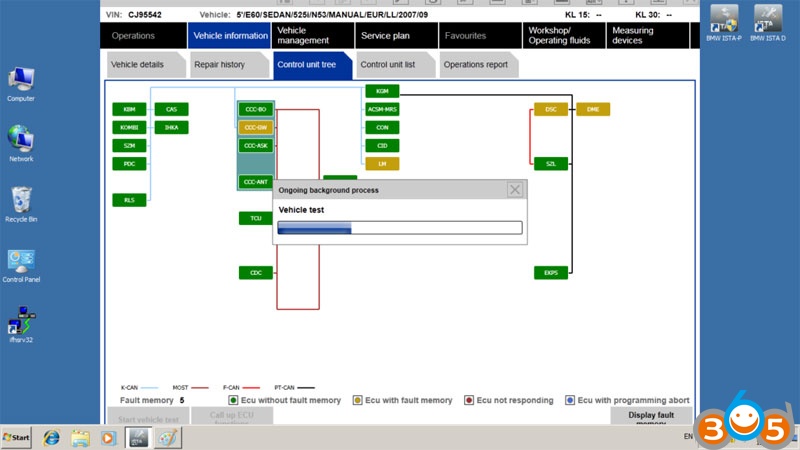800x450 pixels.
Task: Open the Service plan main tab
Action: click(x=396, y=36)
